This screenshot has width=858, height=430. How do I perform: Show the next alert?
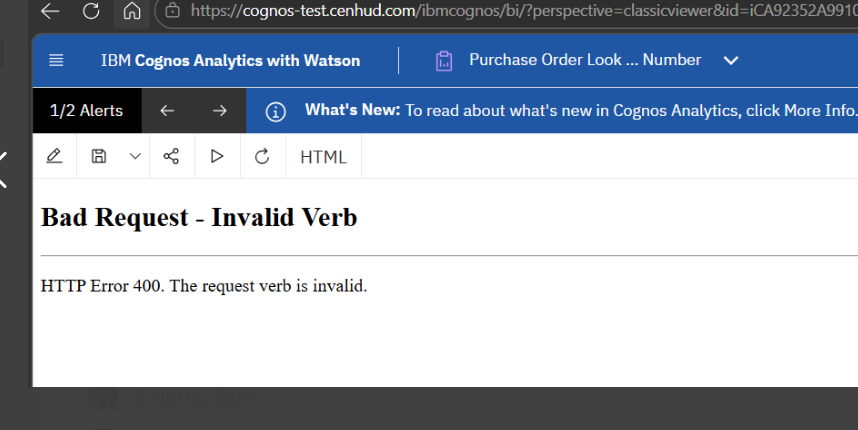(219, 111)
